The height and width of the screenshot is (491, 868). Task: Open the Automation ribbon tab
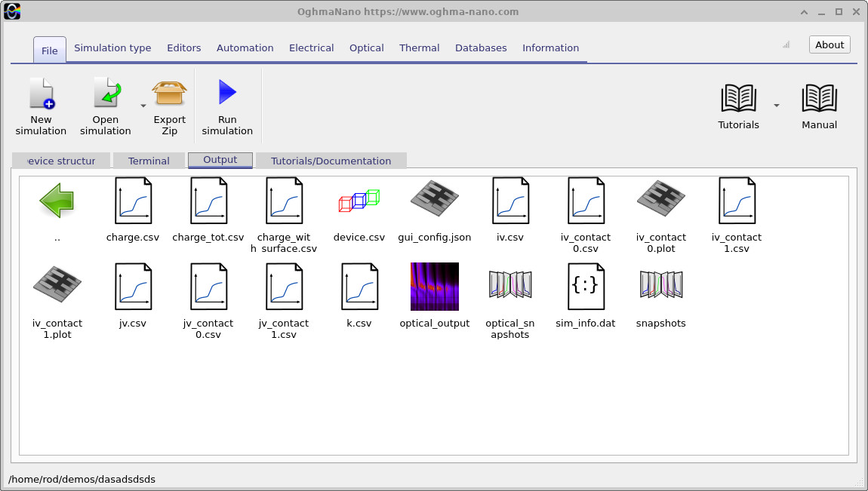click(245, 48)
